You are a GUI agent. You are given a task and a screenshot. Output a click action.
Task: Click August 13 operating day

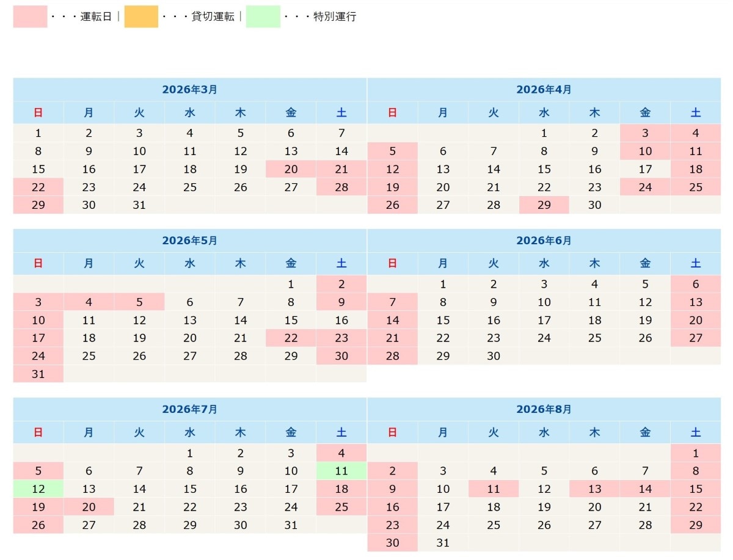click(x=594, y=489)
